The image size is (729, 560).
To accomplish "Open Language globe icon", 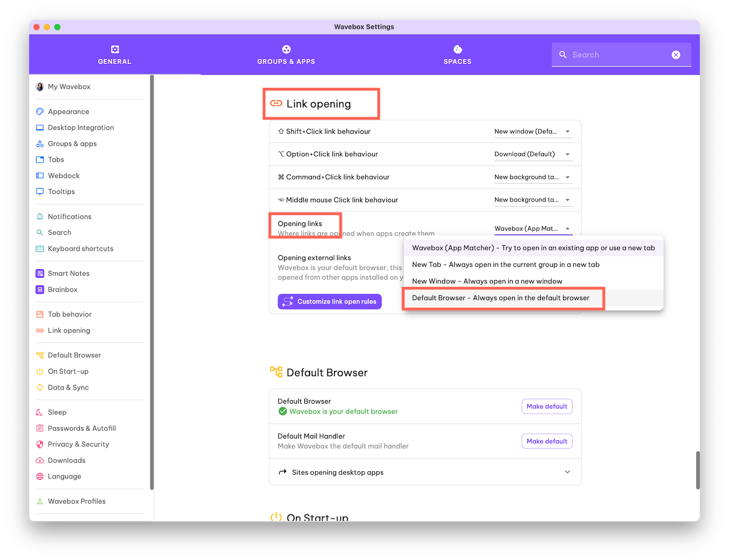I will pyautogui.click(x=40, y=476).
